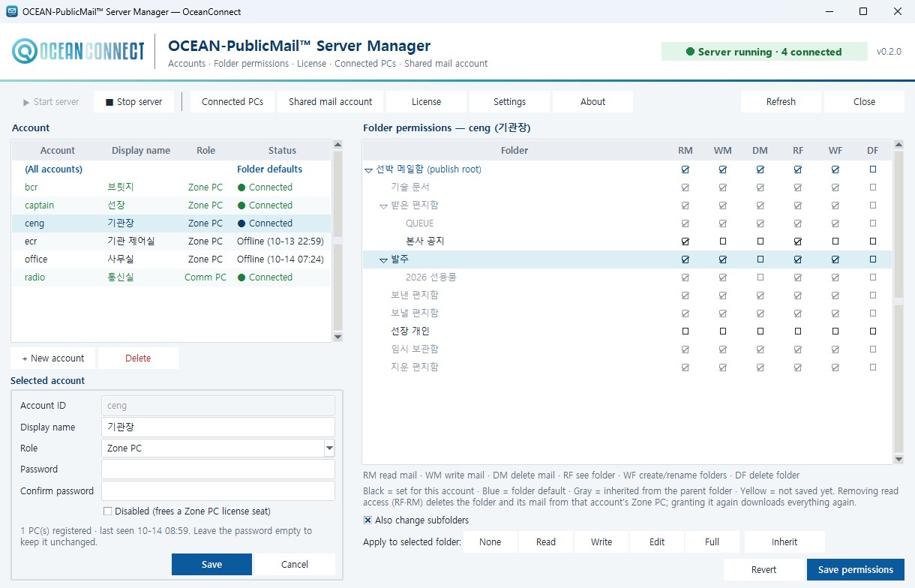Click account list scrollbar down arrow
Image resolution: width=915 pixels, height=588 pixels.
point(337,337)
